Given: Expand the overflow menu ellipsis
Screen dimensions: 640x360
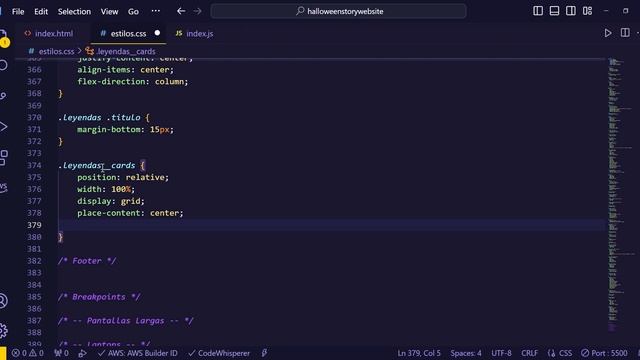Looking at the screenshot, I should click(156, 11).
